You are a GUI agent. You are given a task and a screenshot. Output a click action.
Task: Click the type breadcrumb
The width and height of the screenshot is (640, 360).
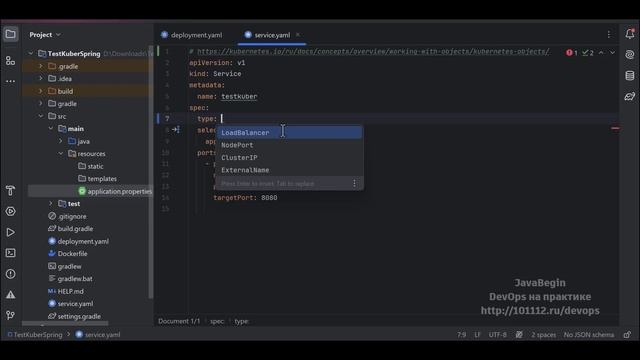[241, 321]
